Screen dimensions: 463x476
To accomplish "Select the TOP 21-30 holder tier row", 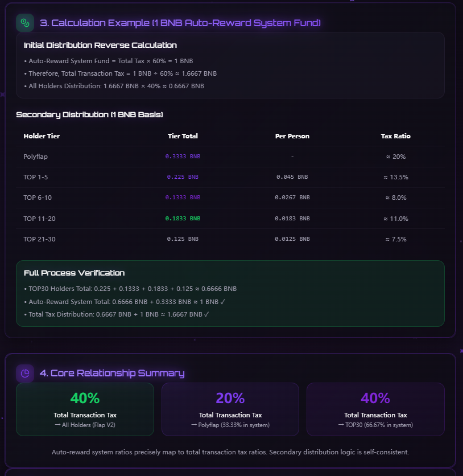I will 230,239.
